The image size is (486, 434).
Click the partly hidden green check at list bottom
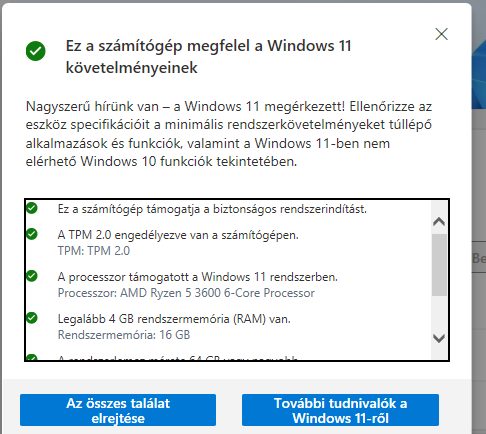coord(32,357)
